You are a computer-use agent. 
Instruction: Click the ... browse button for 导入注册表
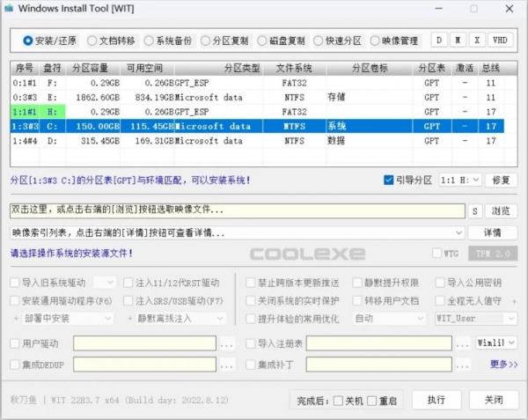(x=462, y=344)
